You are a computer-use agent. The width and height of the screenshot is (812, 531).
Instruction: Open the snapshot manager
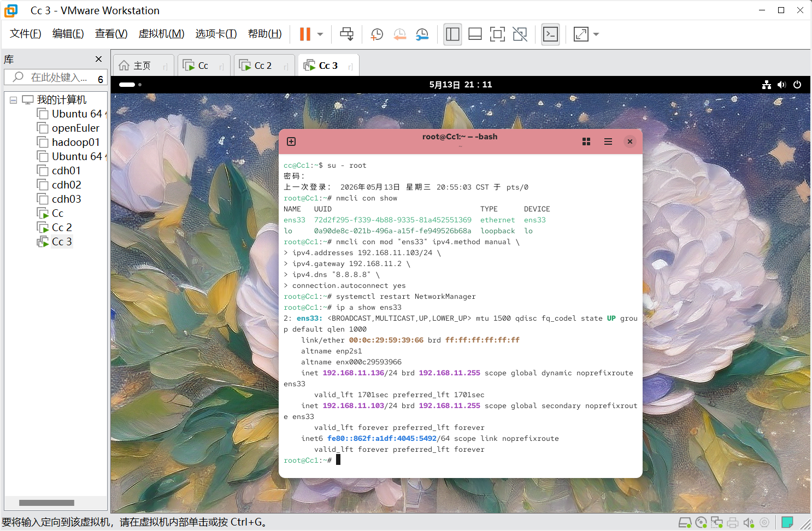click(x=422, y=34)
